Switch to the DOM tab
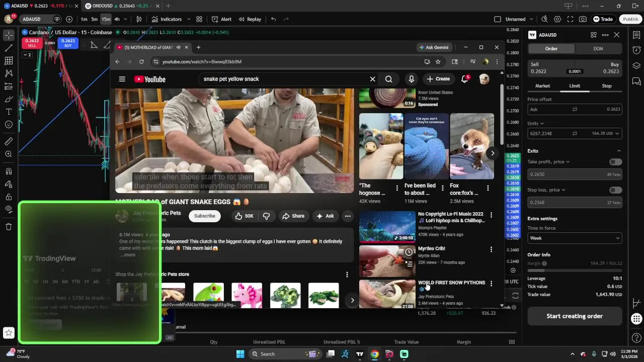Viewport: 644px width, 362px height. click(x=598, y=48)
